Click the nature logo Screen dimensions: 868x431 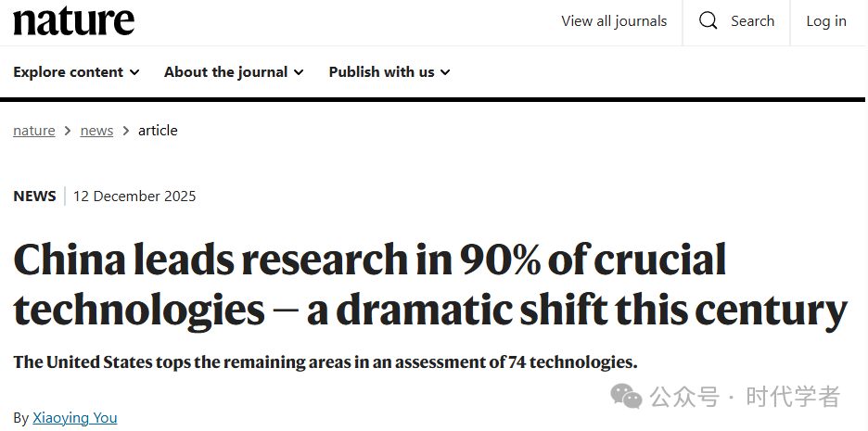coord(74,20)
